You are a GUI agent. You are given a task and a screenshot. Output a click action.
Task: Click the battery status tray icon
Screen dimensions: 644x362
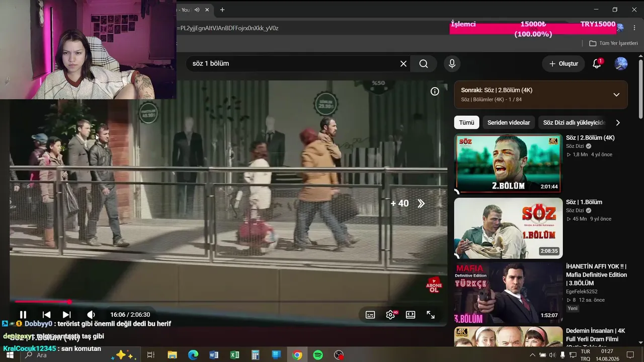[x=542, y=355]
